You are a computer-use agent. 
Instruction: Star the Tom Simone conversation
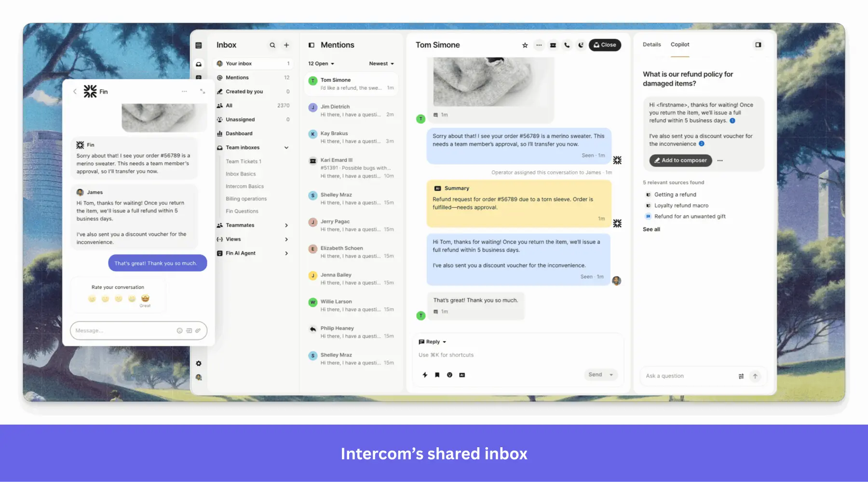click(524, 45)
